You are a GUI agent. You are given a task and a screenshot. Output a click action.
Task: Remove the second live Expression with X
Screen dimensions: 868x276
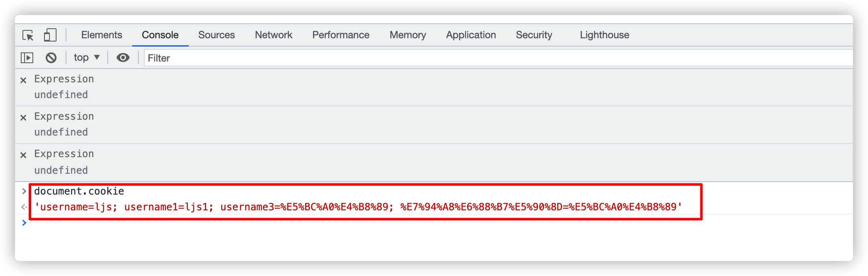pyautogui.click(x=23, y=118)
